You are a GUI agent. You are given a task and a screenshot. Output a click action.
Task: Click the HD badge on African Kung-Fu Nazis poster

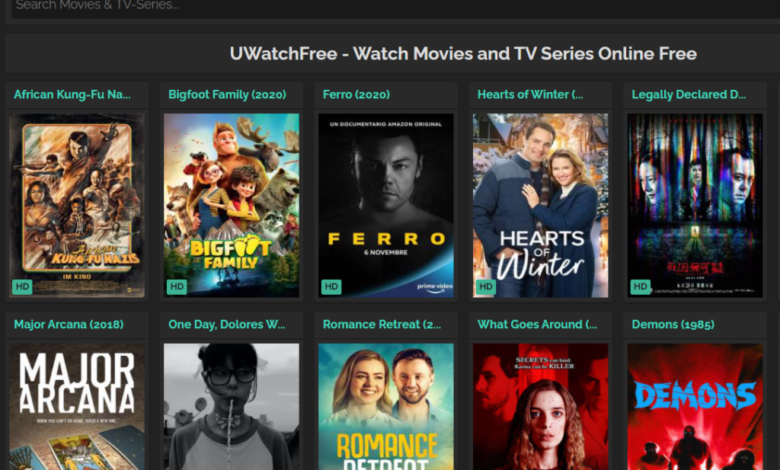(22, 286)
